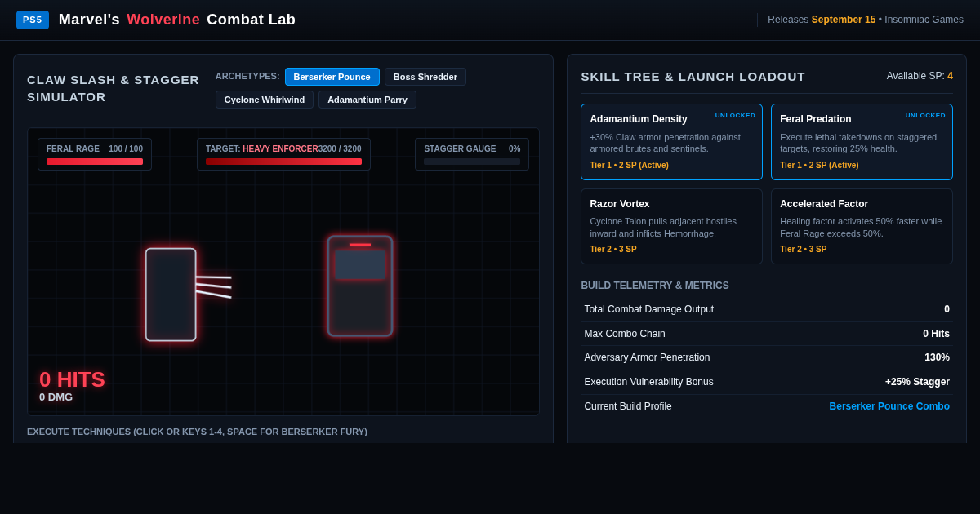Click Tier 2 • 3 SP under Accelerated Factor
The width and height of the screenshot is (980, 514).
[803, 250]
